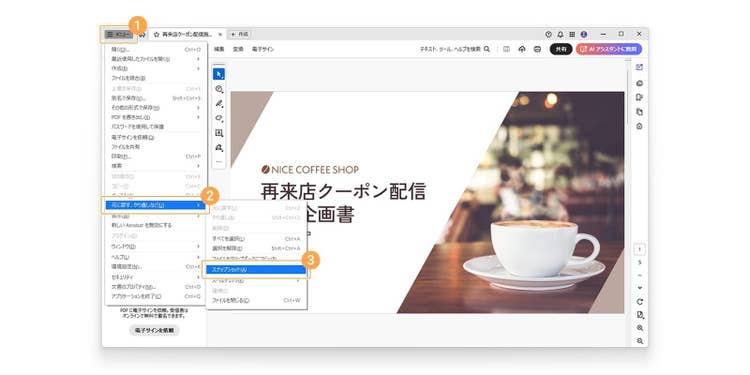
Task: Click the zoom in magnifier icon
Action: pos(640,328)
